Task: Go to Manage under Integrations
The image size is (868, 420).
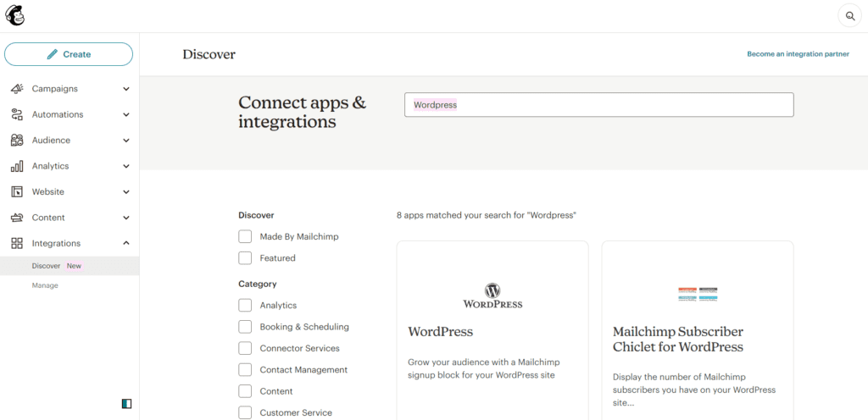Action: (x=45, y=285)
